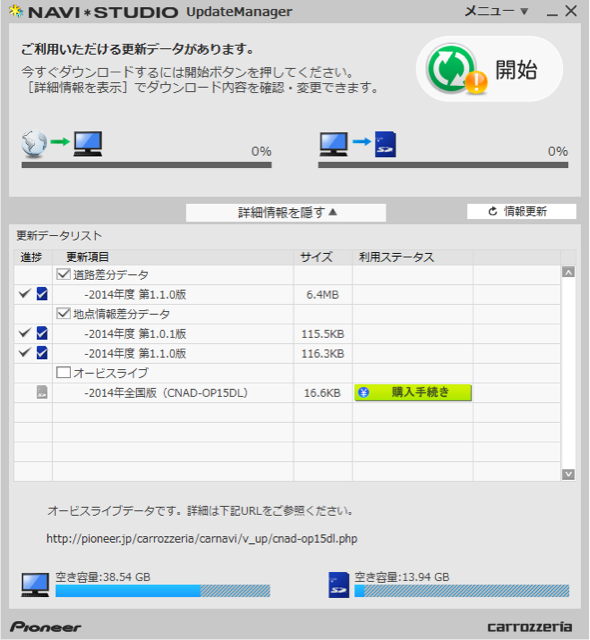Viewport: 590px width, 640px height.
Task: Select the -2014年度 第1.0.1版 entry
Action: pyautogui.click(x=135, y=333)
